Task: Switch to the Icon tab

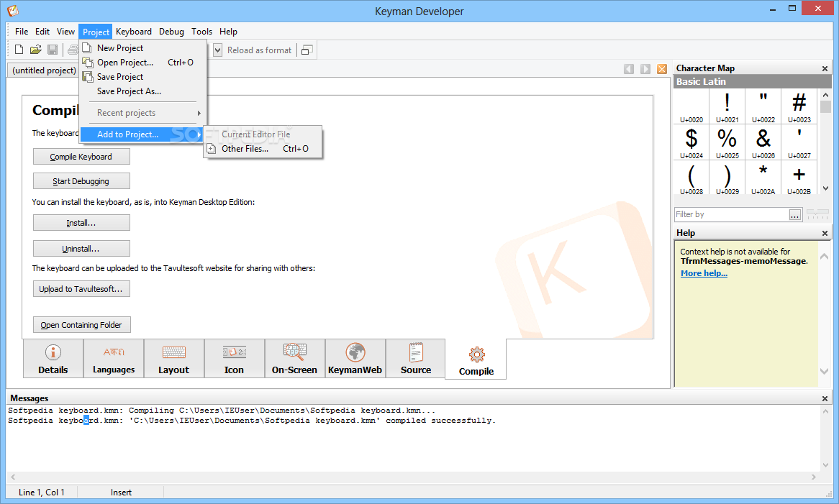Action: point(235,359)
